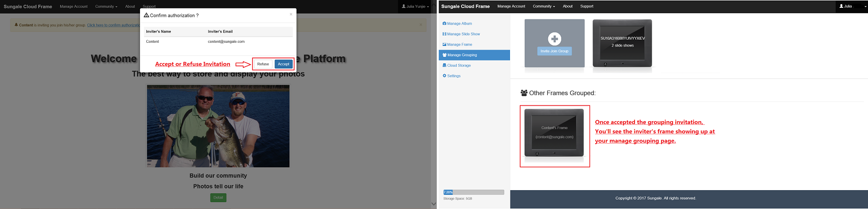The image size is (868, 209).
Task: Click the Manage Frame picture icon
Action: point(444,44)
